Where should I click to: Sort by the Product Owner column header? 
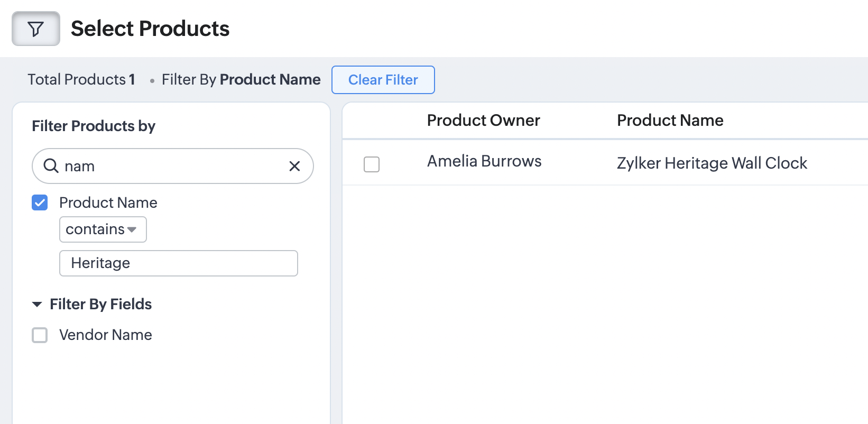point(483,121)
